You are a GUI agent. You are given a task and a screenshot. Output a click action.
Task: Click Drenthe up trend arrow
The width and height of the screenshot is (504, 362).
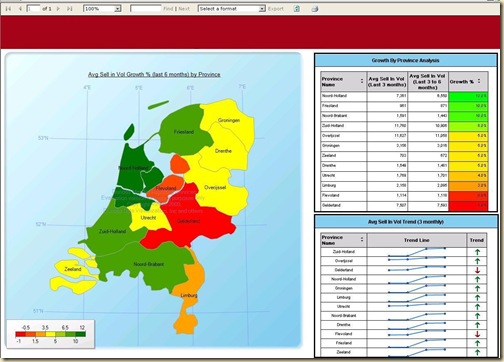tap(477, 325)
